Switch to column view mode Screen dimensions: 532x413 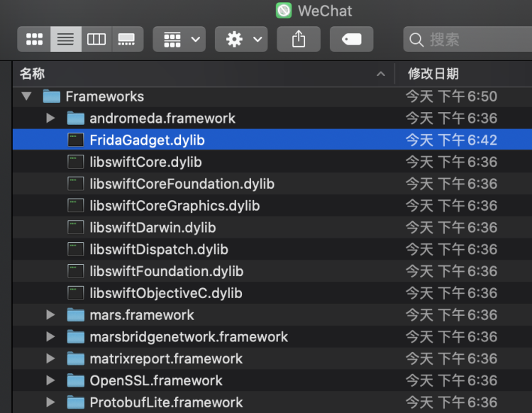[x=96, y=39]
